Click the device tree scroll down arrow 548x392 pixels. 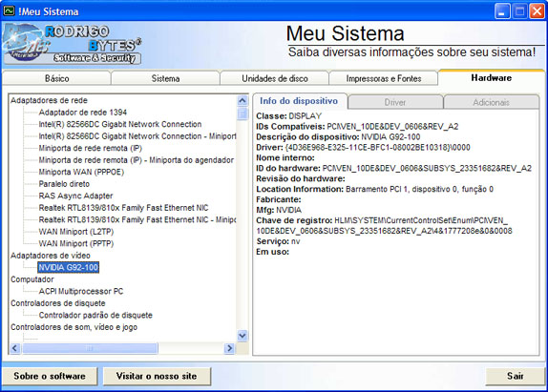(242, 336)
